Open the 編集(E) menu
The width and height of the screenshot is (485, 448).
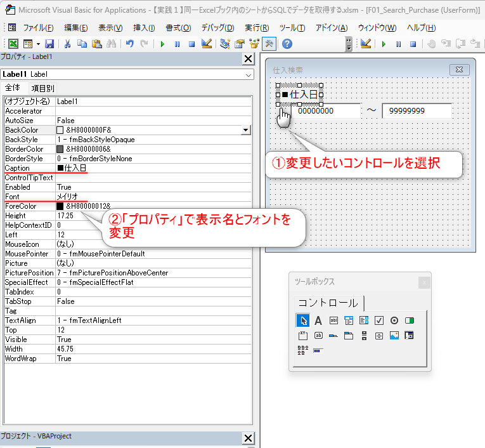point(76,28)
